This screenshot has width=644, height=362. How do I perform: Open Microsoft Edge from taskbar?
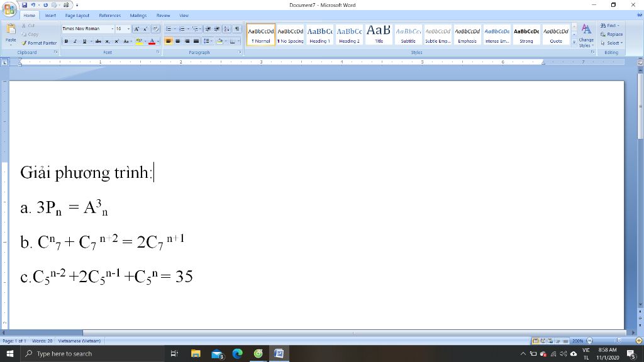click(237, 353)
